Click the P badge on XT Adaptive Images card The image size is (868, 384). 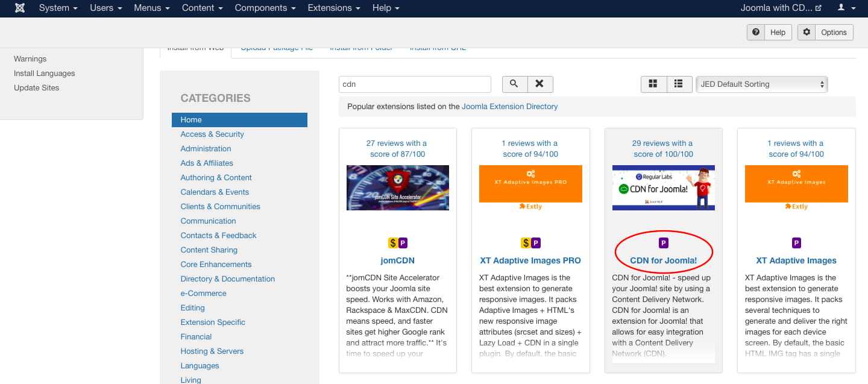(796, 243)
